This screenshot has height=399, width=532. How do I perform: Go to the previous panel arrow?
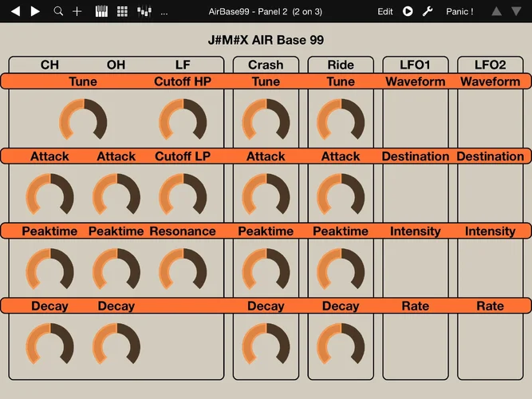click(16, 11)
